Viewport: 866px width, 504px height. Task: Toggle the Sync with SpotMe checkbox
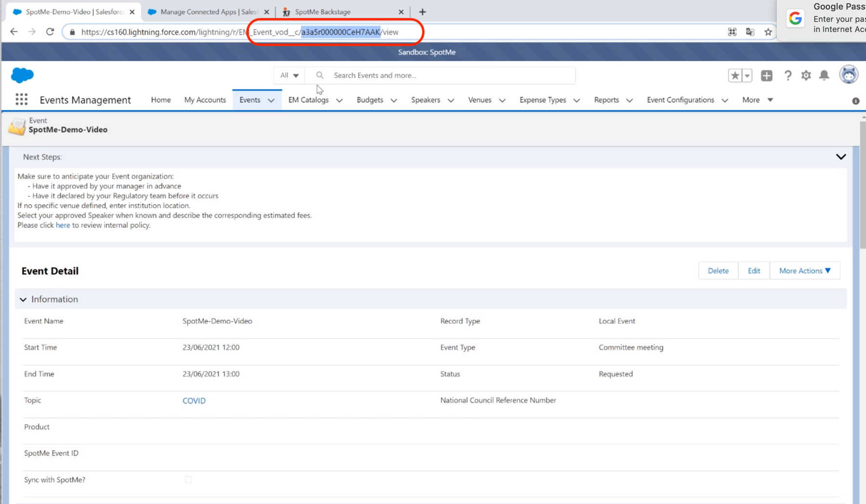point(188,479)
